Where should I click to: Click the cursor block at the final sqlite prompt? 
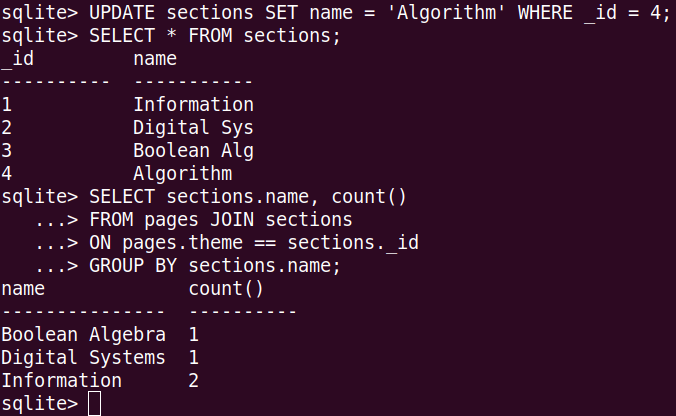point(94,404)
